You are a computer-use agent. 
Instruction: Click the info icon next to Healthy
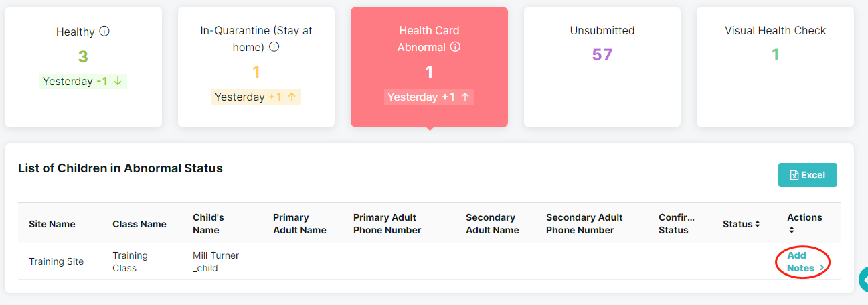(x=104, y=31)
